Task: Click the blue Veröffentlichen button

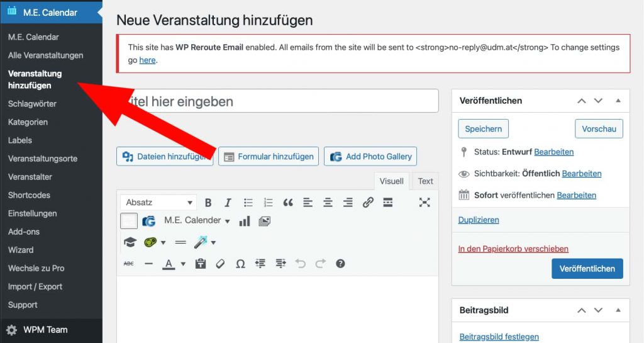Action: (x=587, y=268)
